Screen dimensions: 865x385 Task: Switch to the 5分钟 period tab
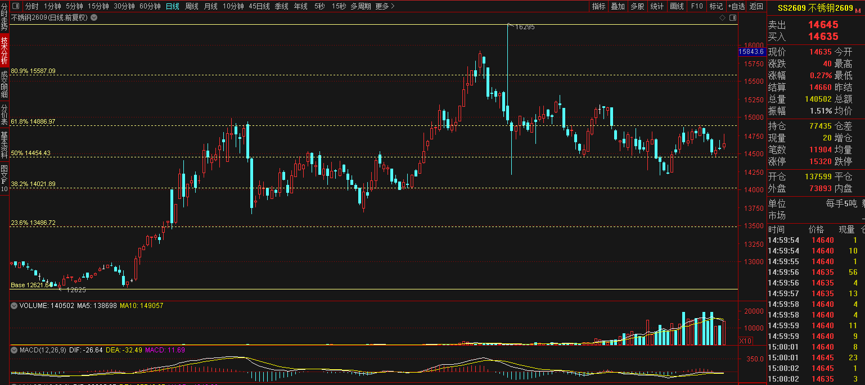pos(74,7)
